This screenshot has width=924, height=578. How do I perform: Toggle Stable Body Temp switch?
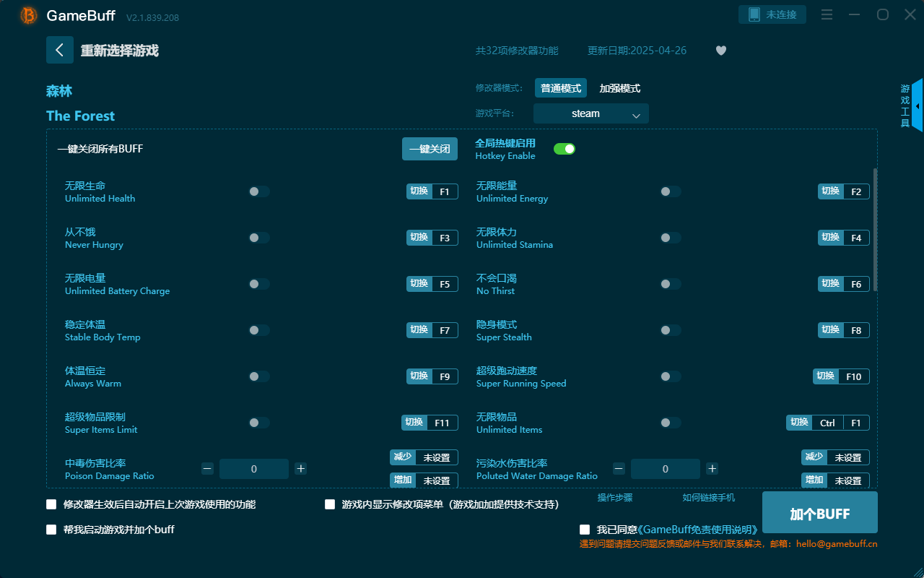259,330
